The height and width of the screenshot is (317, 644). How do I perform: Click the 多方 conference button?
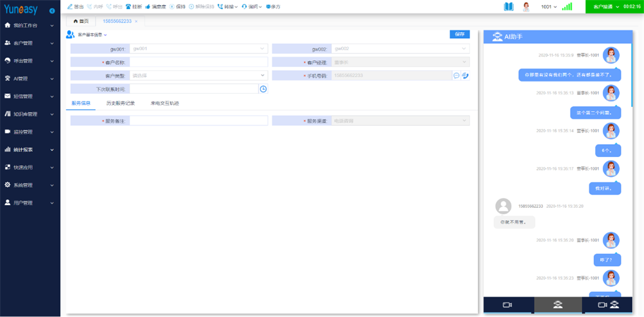tap(273, 6)
